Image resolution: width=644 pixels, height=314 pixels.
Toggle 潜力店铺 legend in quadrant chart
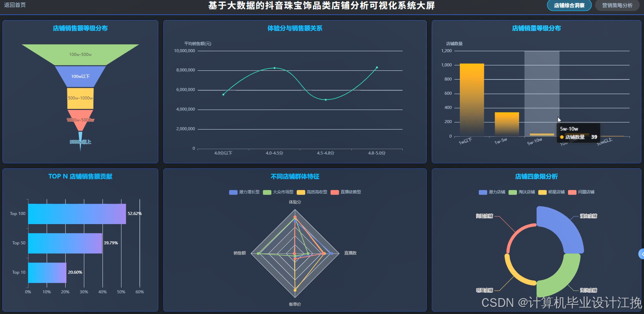492,192
